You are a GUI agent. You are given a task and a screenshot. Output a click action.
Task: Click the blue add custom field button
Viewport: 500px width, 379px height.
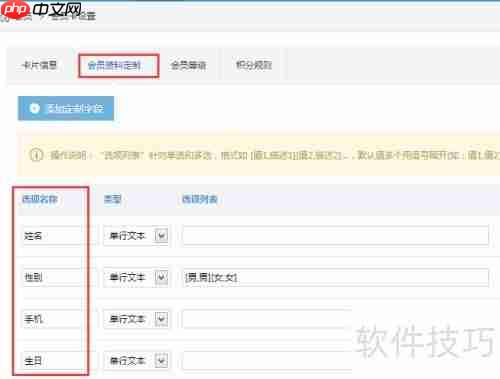click(66, 108)
